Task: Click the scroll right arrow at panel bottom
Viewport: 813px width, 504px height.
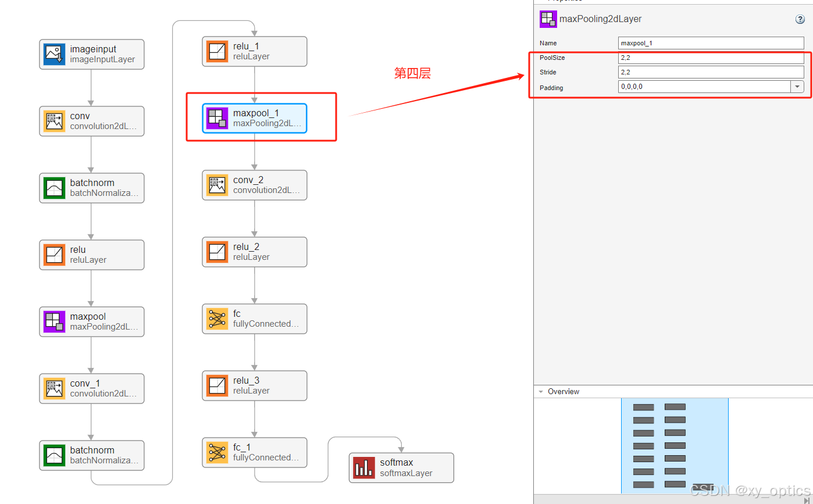Action: point(805,501)
